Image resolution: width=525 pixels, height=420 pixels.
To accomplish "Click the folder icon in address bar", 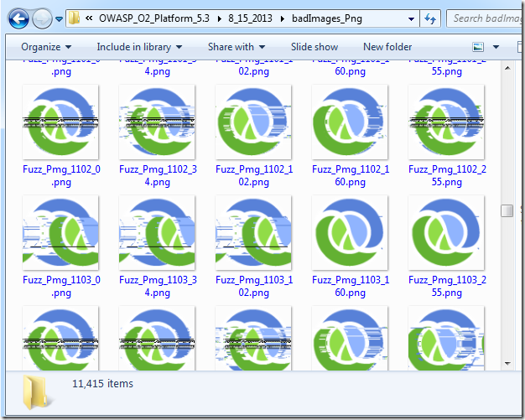I will [74, 18].
